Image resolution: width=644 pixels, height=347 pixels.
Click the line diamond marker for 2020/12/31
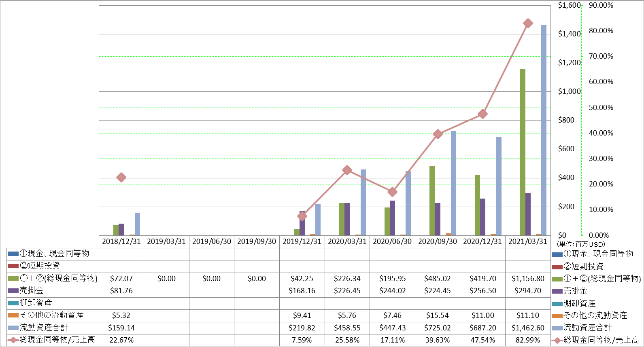(482, 114)
